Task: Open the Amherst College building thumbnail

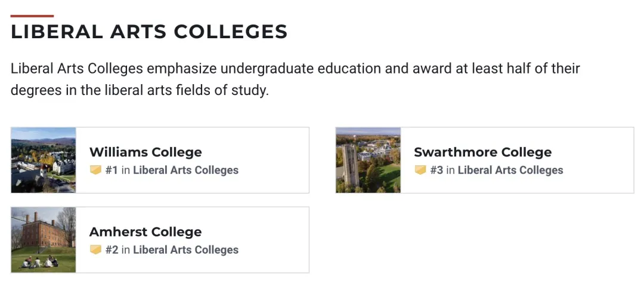Action: (x=44, y=240)
